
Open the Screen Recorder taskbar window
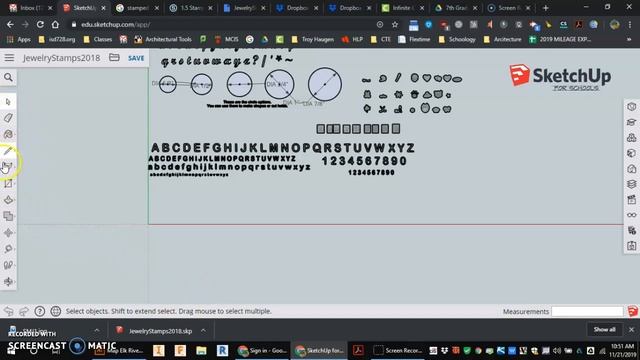398,350
